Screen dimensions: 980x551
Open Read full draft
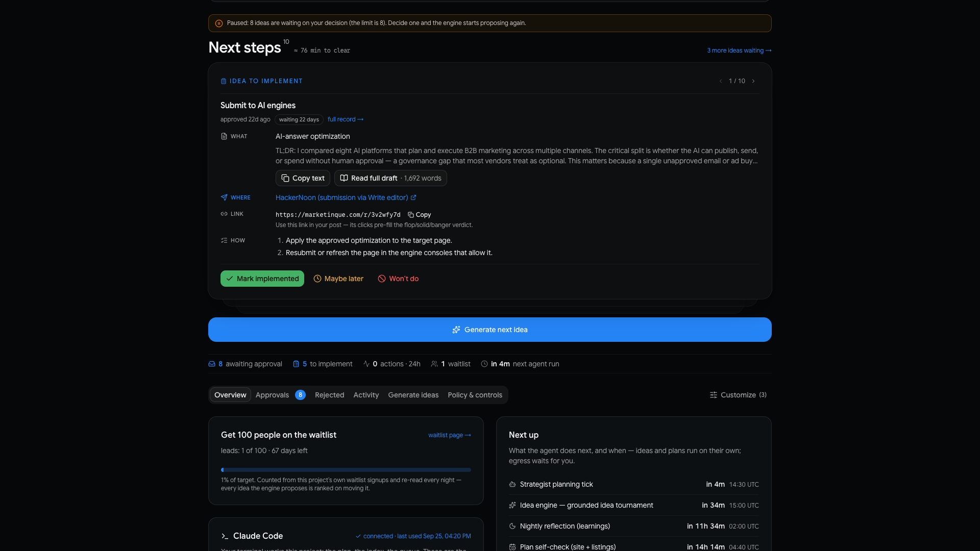pos(390,178)
